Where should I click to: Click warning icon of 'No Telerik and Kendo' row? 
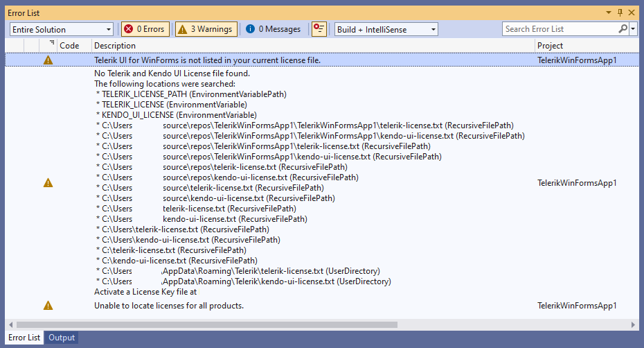coord(48,182)
